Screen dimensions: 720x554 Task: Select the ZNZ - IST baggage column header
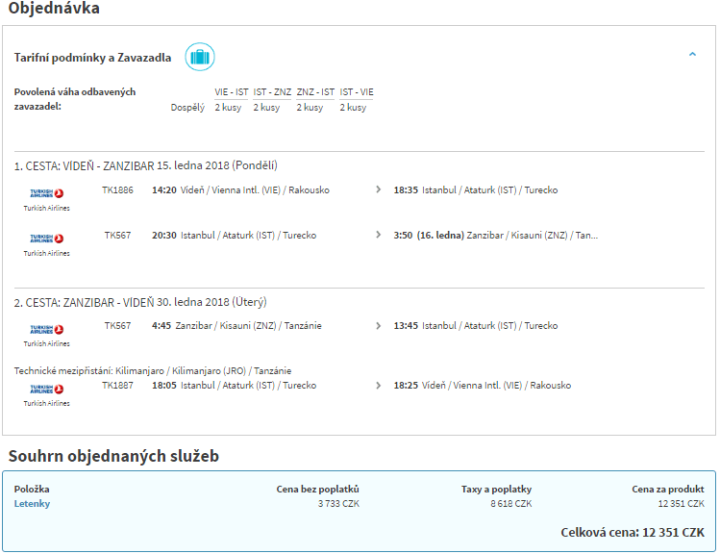tap(315, 92)
